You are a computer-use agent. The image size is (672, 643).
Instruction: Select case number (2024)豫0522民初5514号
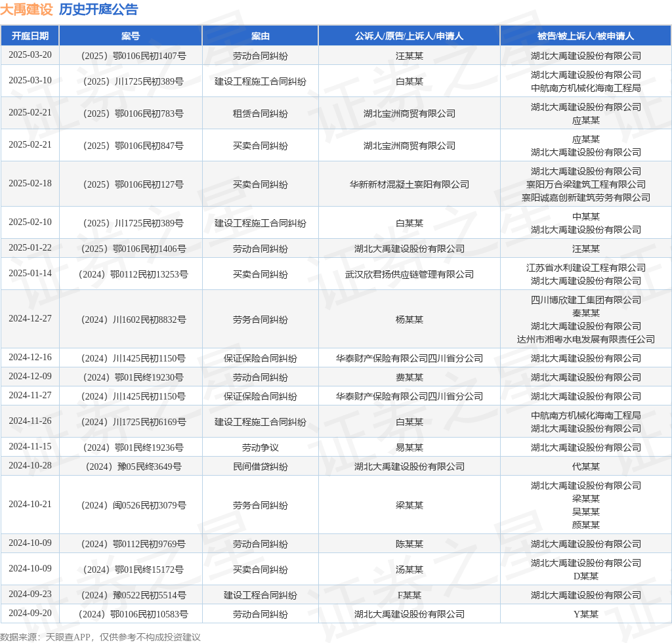(133, 595)
